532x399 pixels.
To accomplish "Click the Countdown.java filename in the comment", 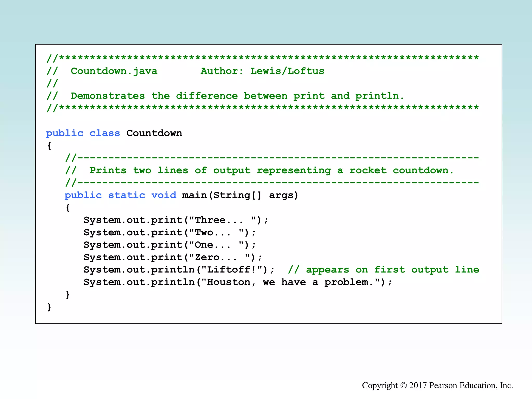I will pyautogui.click(x=114, y=71).
